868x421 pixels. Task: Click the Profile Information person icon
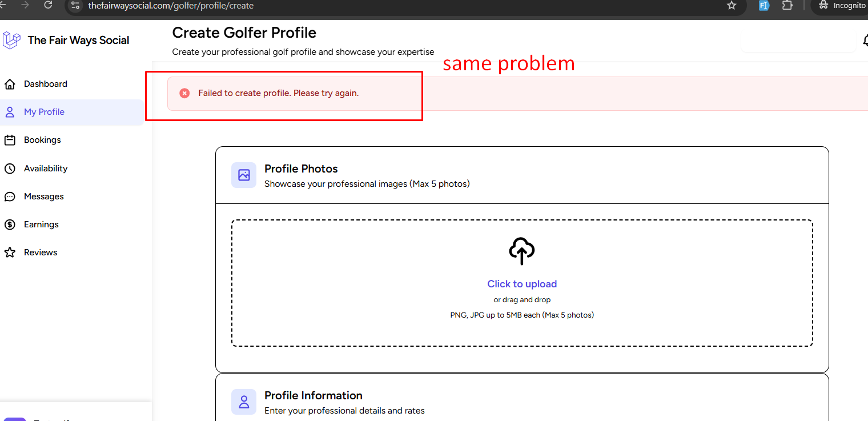coord(244,402)
